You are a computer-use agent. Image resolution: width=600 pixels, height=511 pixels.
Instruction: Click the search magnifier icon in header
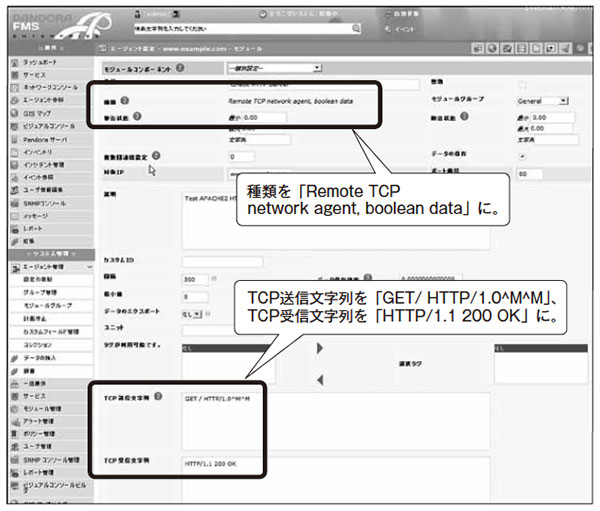[356, 28]
